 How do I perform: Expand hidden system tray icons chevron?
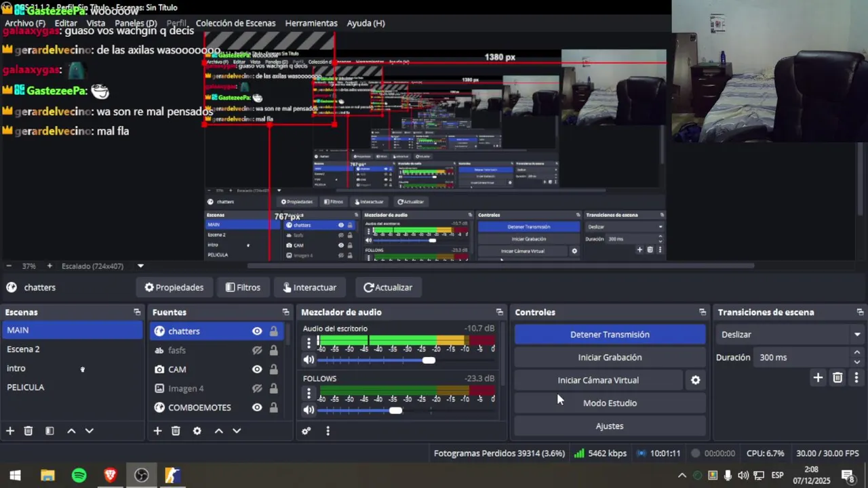[x=682, y=475]
